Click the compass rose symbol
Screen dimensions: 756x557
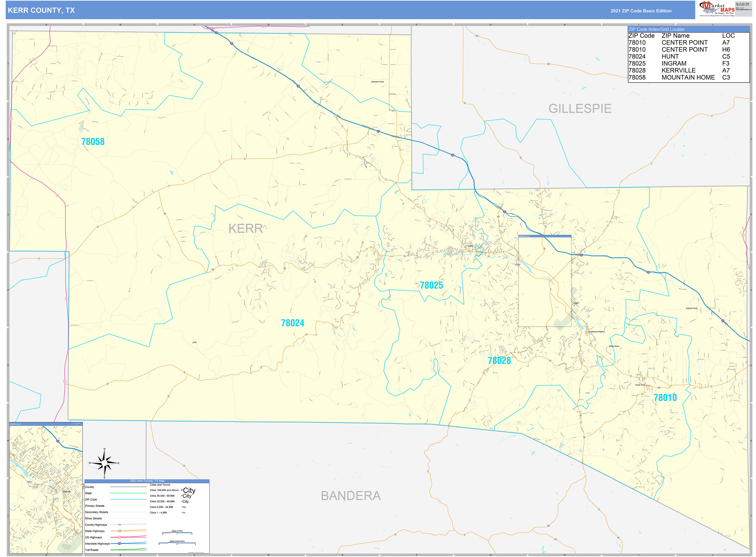click(x=104, y=463)
